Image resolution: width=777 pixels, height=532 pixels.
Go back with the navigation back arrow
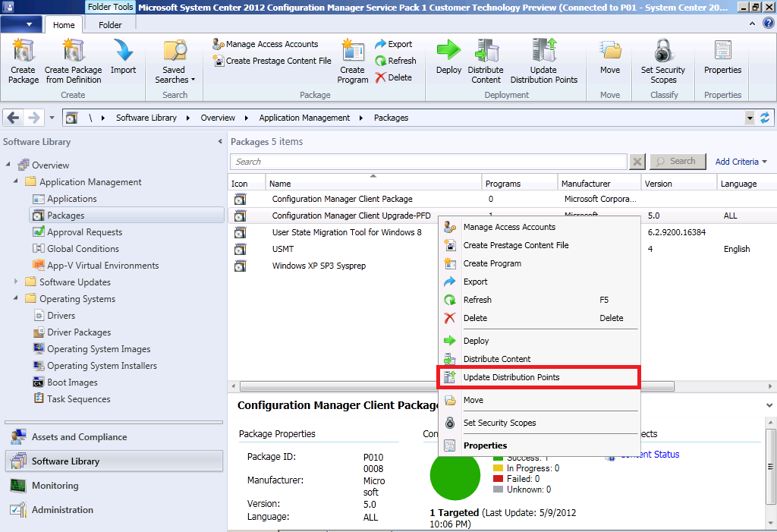14,118
